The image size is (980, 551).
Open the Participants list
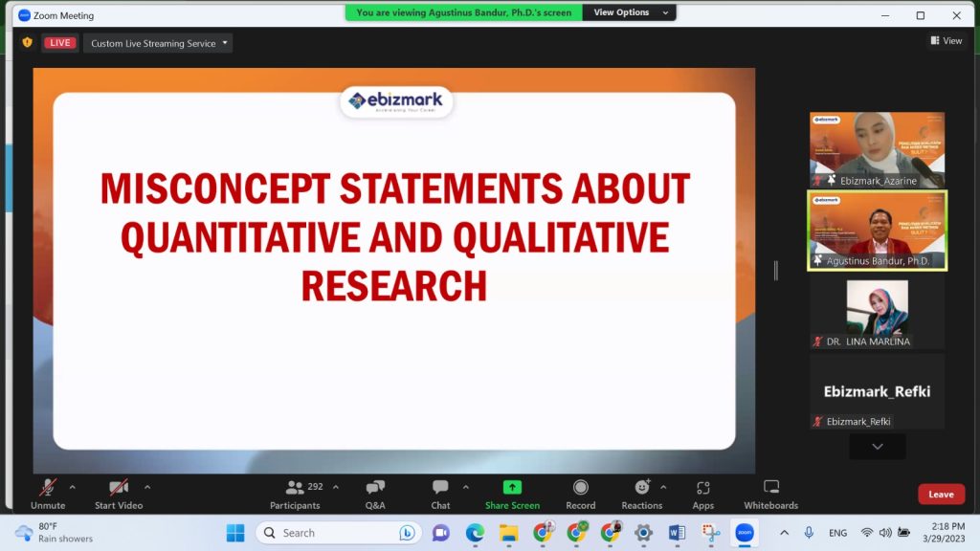pos(295,494)
